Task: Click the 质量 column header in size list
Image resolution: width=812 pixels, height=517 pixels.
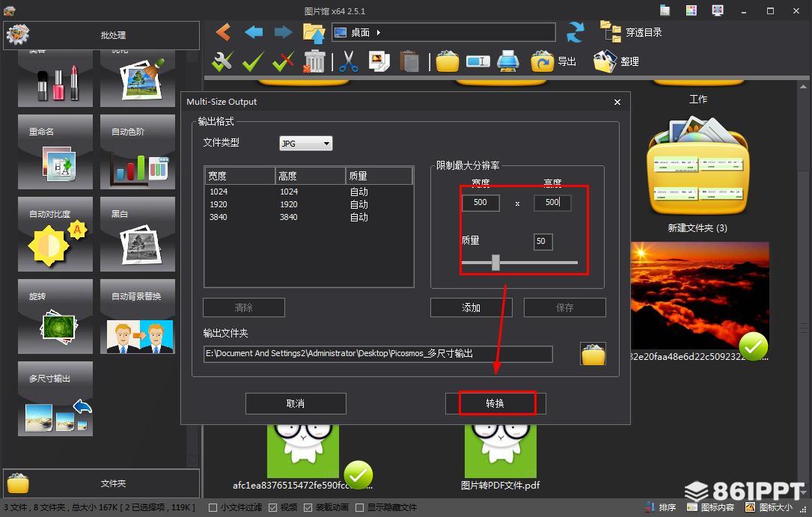Action: pos(379,176)
